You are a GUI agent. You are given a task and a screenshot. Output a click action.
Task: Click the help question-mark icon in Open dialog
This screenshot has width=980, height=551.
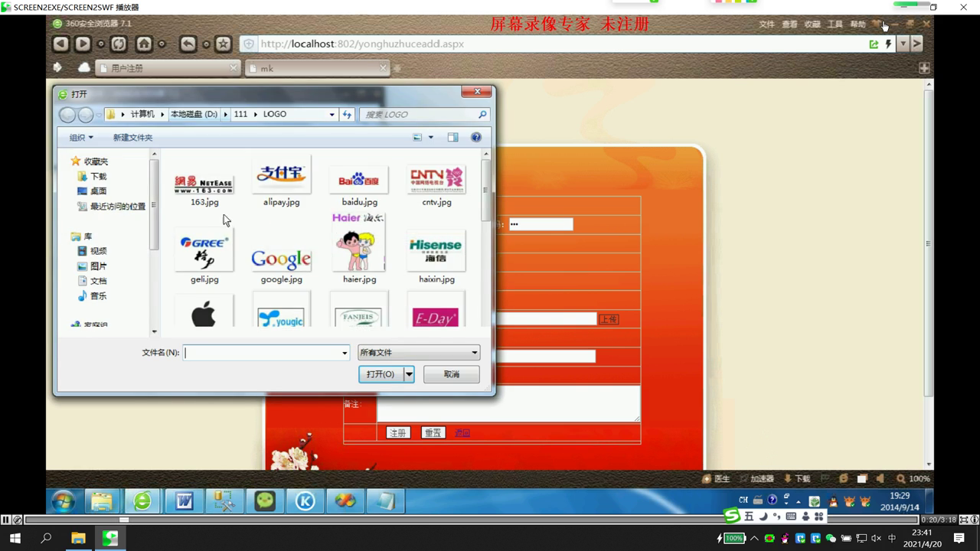[476, 137]
